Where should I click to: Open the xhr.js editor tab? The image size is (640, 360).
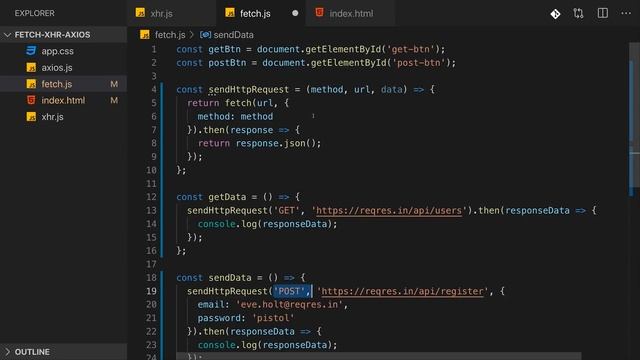tap(171, 13)
